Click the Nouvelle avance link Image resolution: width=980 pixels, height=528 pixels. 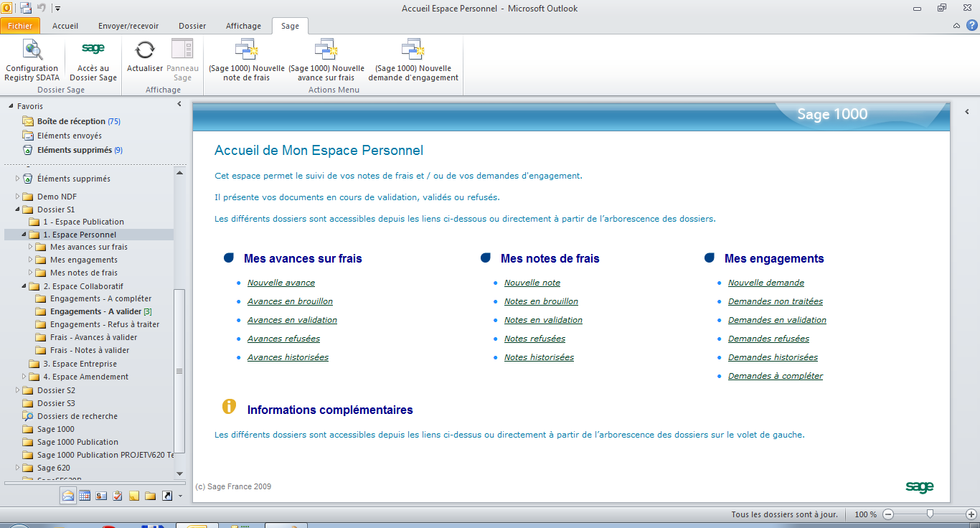(281, 283)
